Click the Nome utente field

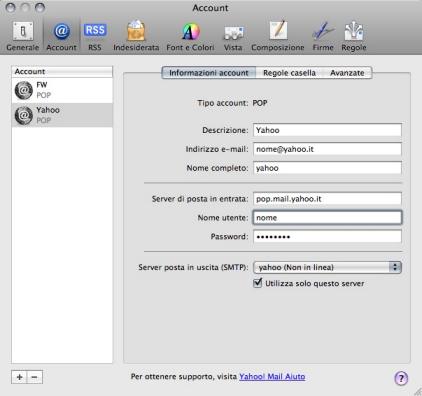point(327,218)
